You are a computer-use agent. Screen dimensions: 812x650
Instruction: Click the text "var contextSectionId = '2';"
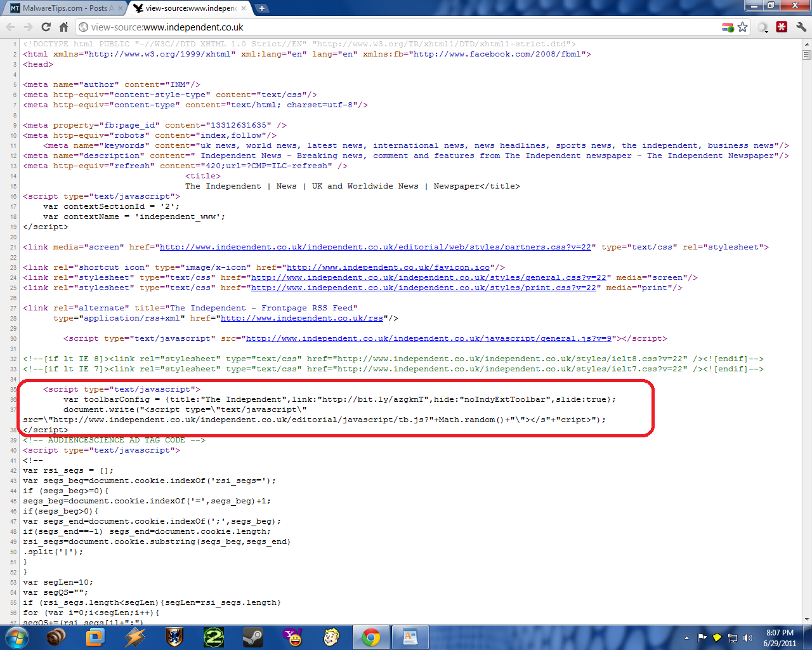[112, 206]
